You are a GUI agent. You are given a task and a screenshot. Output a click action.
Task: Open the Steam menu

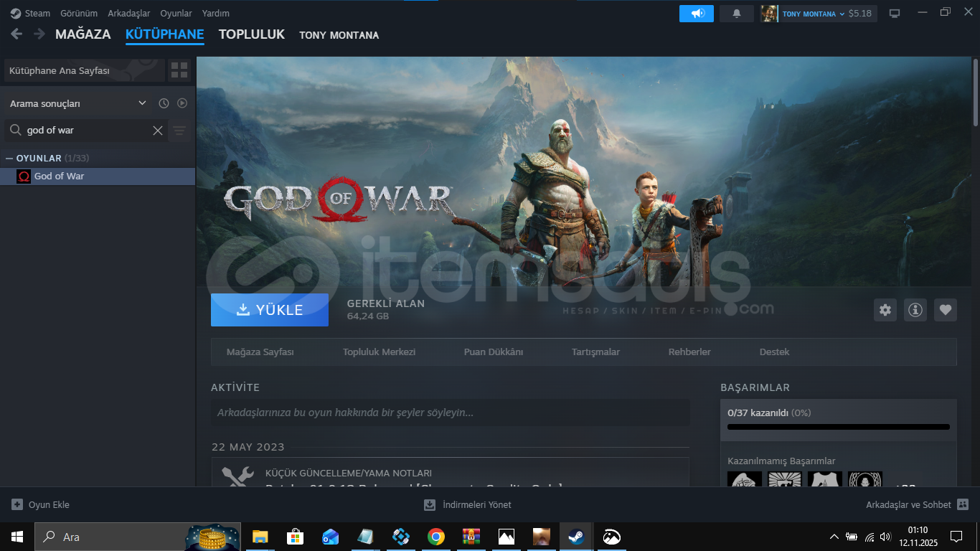[x=37, y=13]
